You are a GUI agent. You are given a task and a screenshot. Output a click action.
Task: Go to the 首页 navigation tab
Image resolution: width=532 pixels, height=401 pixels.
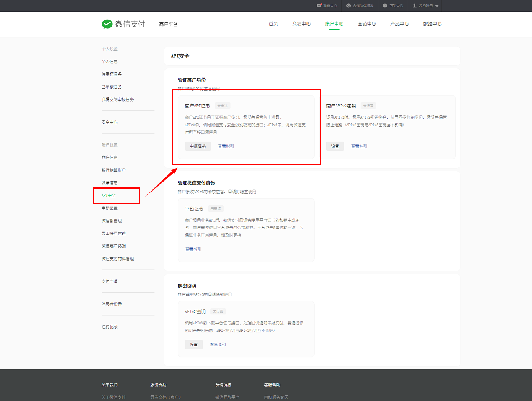tap(273, 24)
